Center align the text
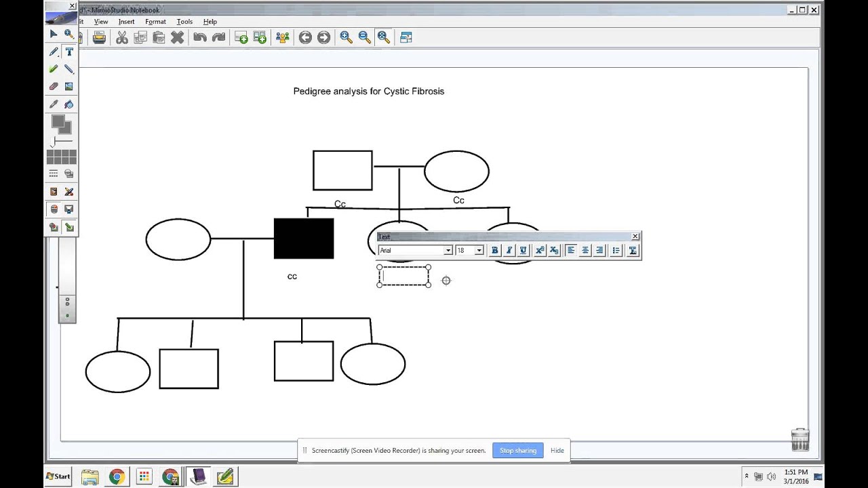This screenshot has width=868, height=488. (585, 250)
